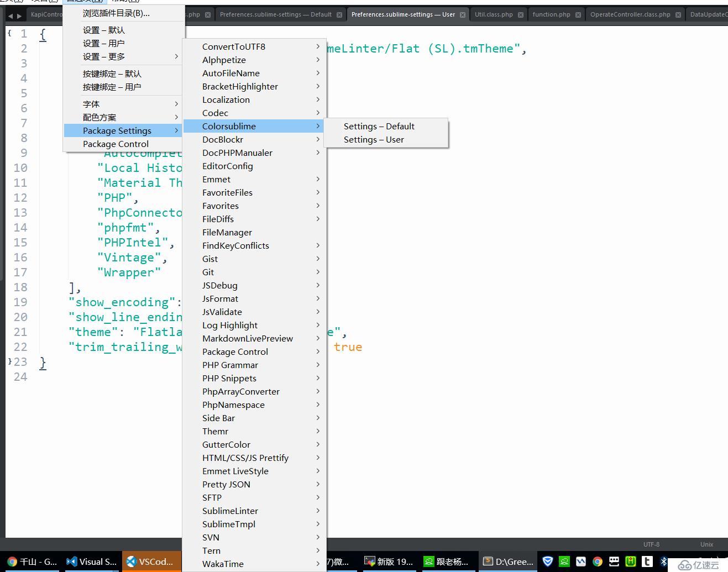Open the D:\Gree taskbar window
Screen dimensions: 728x572
[509, 561]
